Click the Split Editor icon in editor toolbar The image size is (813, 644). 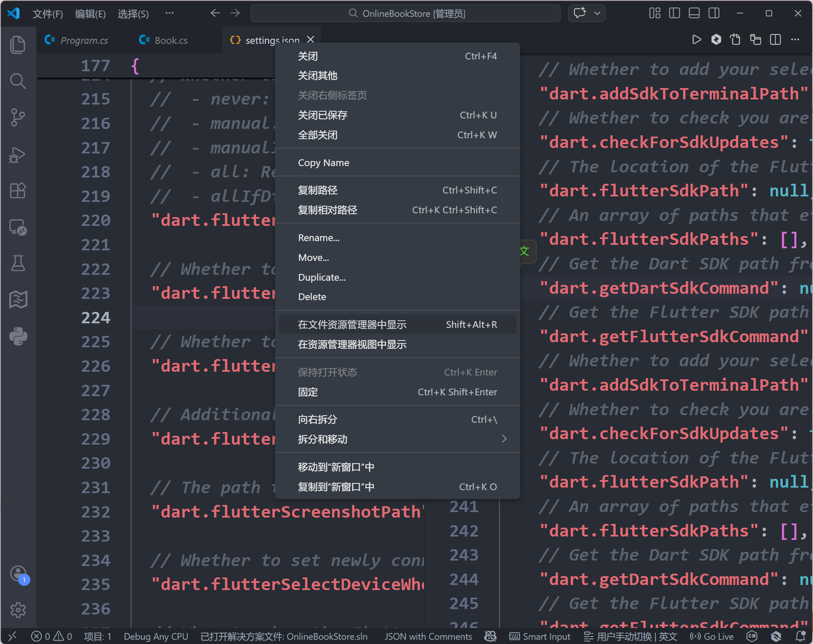775,40
